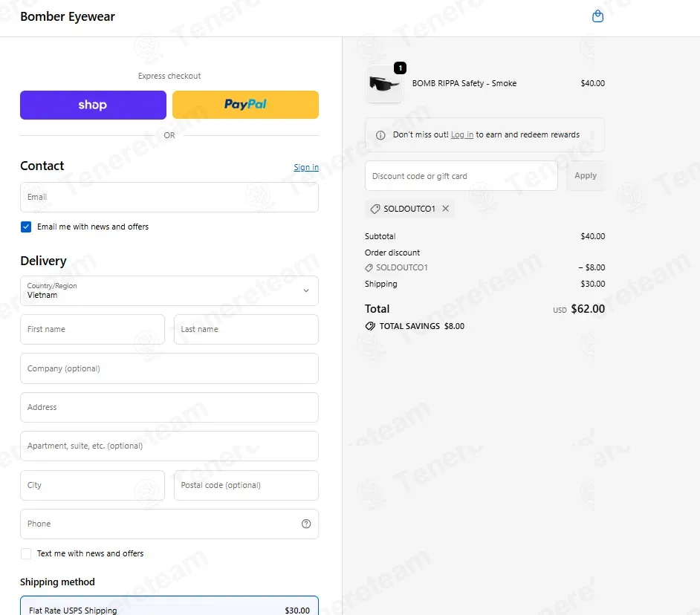Focus the Address input field

[169, 408]
